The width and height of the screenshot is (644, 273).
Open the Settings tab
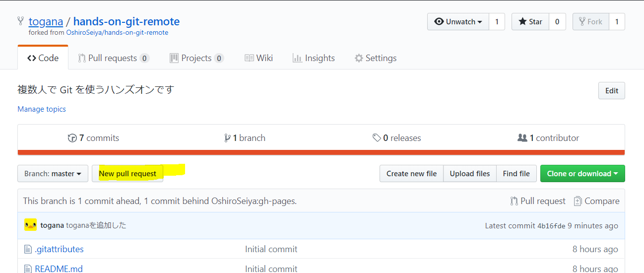point(376,58)
